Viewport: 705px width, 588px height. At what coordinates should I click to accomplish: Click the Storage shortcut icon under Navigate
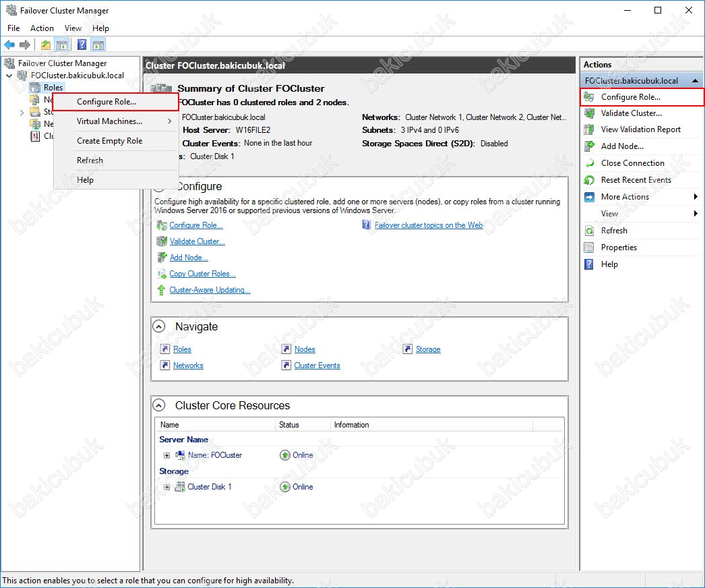[407, 349]
